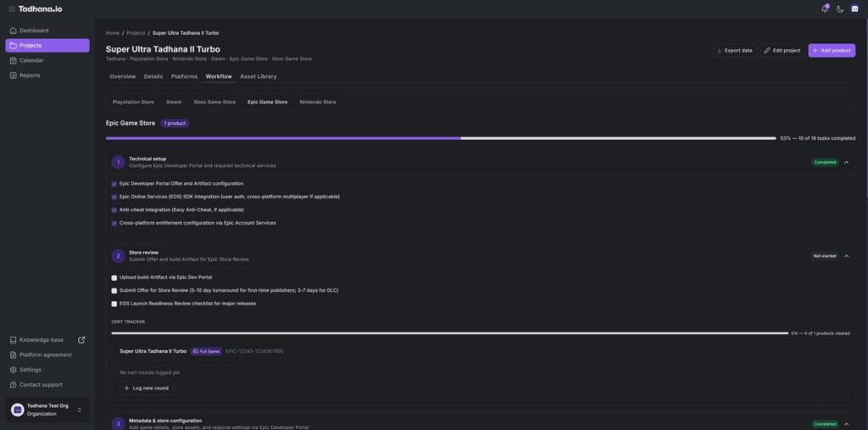Image resolution: width=868 pixels, height=430 pixels.
Task: Click the Super Ultra Tadhana II Turbo product name in cert tracker
Action: pyautogui.click(x=153, y=351)
